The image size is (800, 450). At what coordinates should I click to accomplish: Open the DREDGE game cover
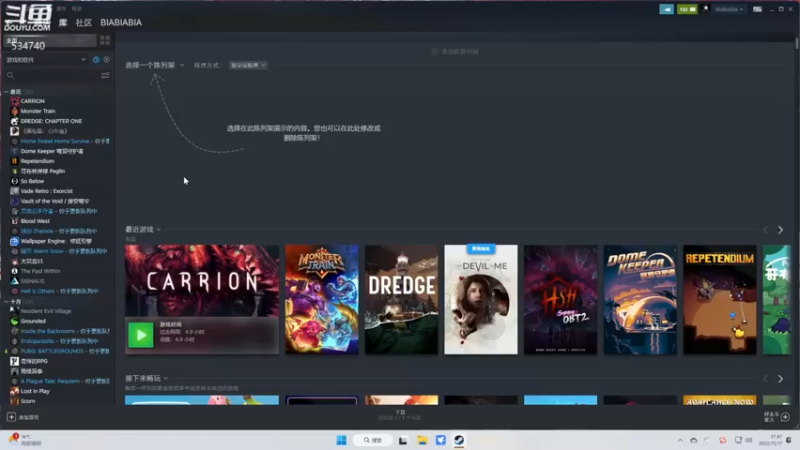pos(402,299)
